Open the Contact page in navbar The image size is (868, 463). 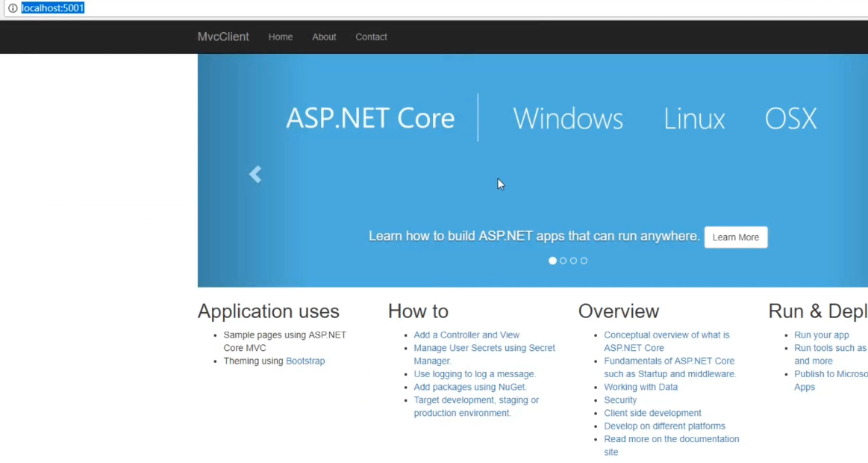coord(371,37)
